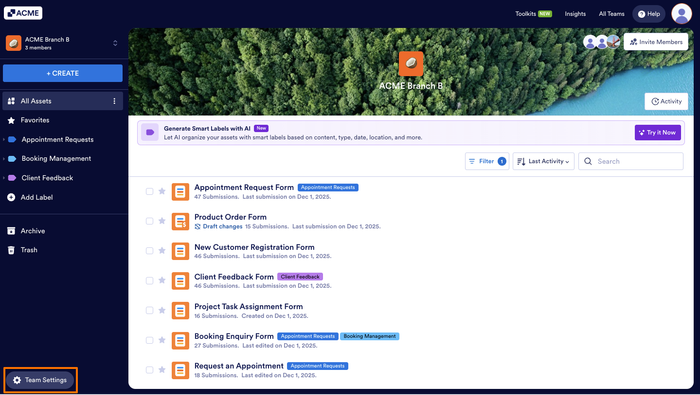
Task: Expand the Booking Management label arrow
Action: point(4,159)
